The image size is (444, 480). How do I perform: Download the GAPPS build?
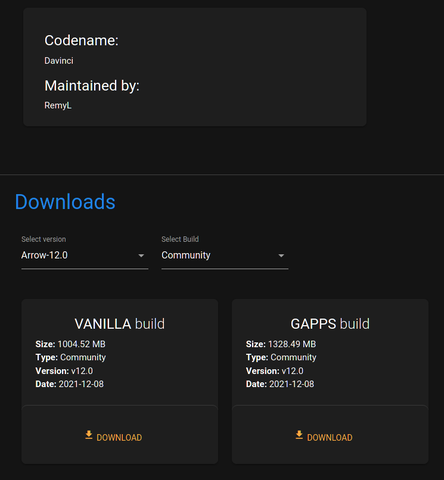(324, 437)
